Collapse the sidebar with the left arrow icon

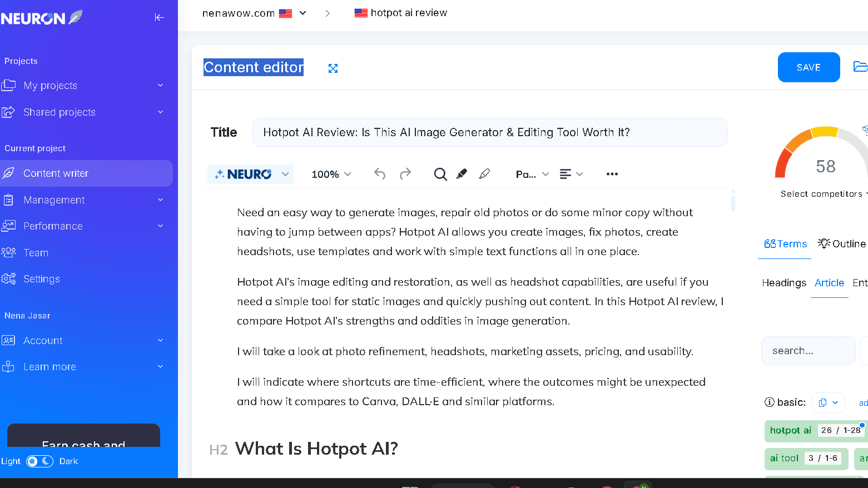point(160,17)
